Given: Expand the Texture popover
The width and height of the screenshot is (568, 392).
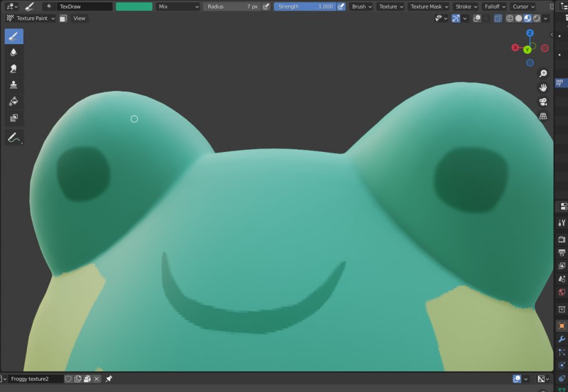Looking at the screenshot, I should [391, 6].
